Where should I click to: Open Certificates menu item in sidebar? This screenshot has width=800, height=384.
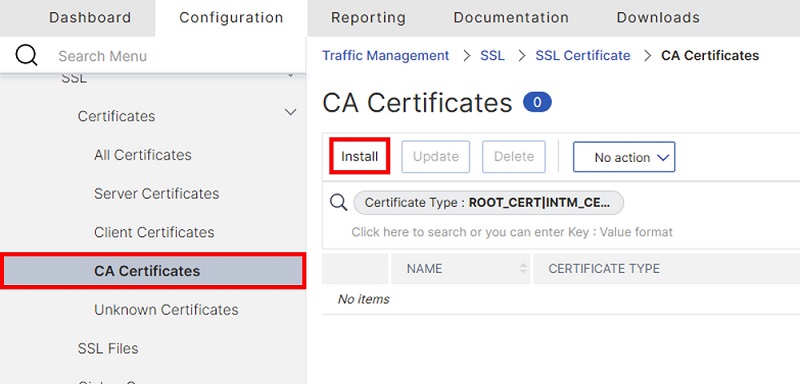click(x=116, y=116)
